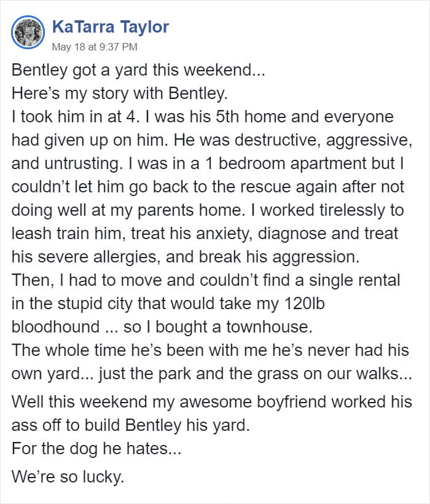Click the line "For the dog he hates..."
430x504 pixels.
(x=96, y=448)
